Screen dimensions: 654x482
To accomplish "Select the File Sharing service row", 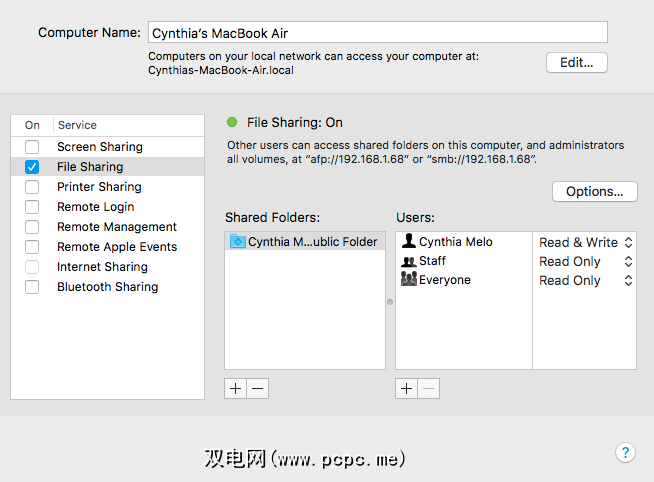I will click(x=108, y=167).
